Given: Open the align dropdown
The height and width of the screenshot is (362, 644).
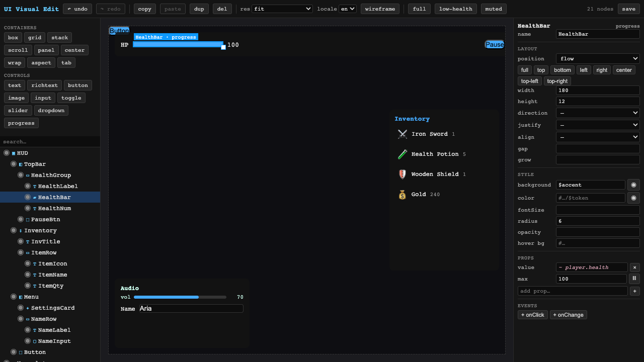Looking at the screenshot, I should point(598,137).
